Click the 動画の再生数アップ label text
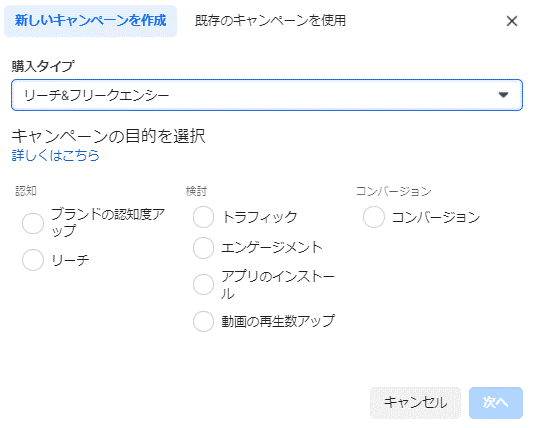 coord(278,321)
